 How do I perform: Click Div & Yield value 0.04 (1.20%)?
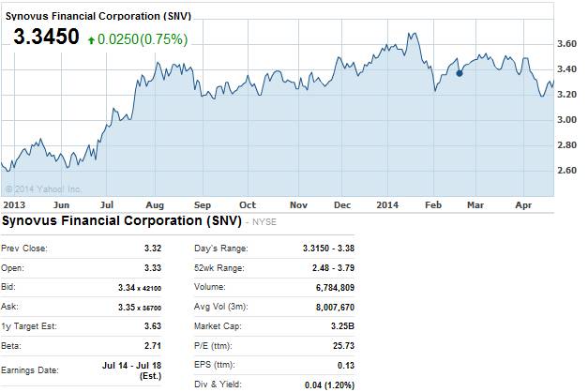coord(329,384)
